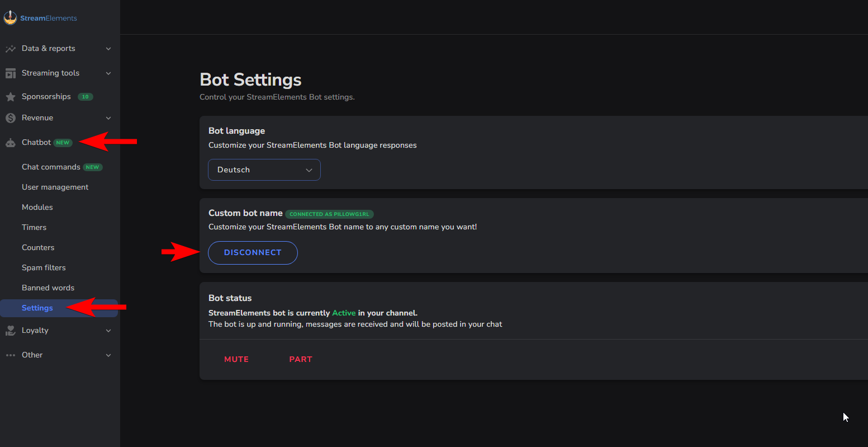Click the Data & reports chart icon
Viewport: 868px width, 447px height.
point(10,49)
